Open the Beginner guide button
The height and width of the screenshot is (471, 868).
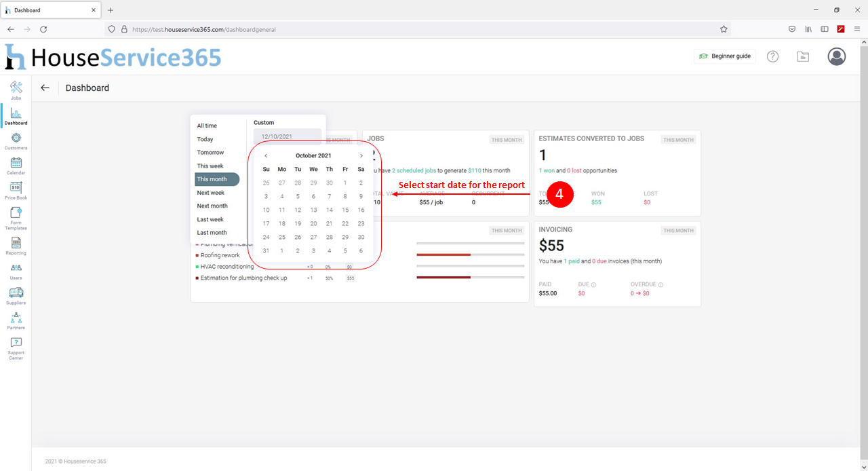[725, 56]
